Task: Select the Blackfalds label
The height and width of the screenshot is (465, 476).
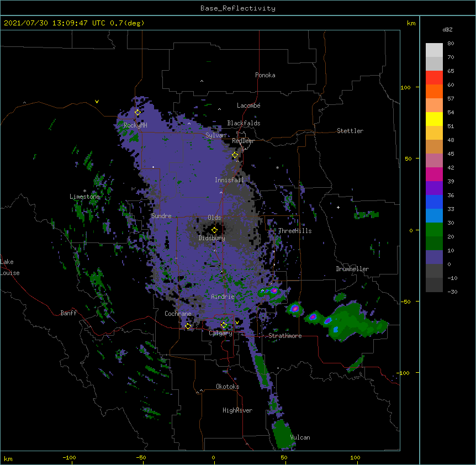Action: [244, 123]
